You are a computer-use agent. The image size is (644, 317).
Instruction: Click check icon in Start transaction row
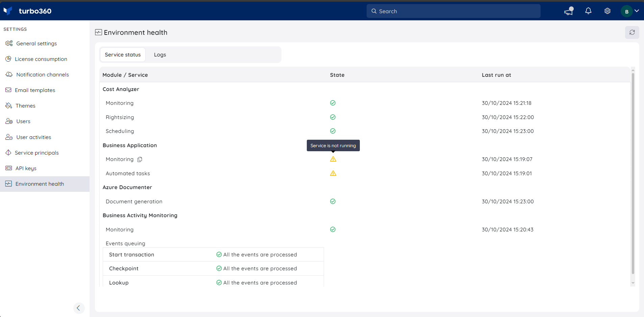(219, 254)
